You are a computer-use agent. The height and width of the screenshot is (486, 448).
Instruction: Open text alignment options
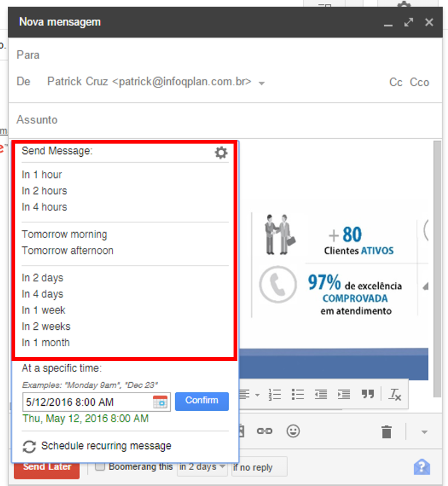tap(249, 395)
